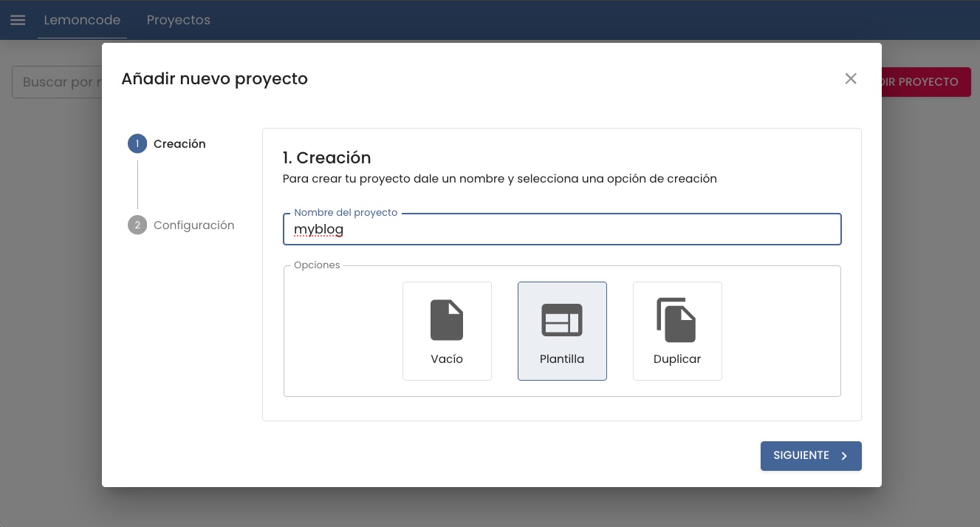The height and width of the screenshot is (527, 980).
Task: Select the Vacío creation option
Action: (447, 331)
